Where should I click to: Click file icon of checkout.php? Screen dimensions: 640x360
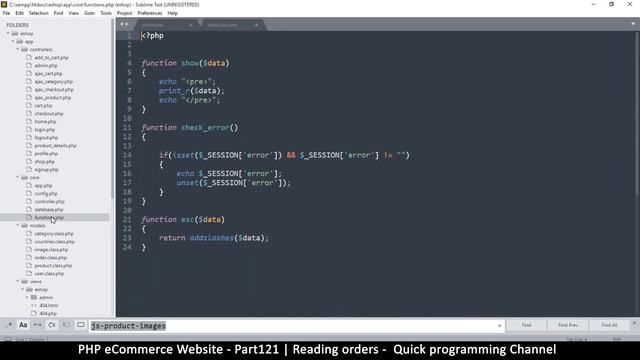29,113
